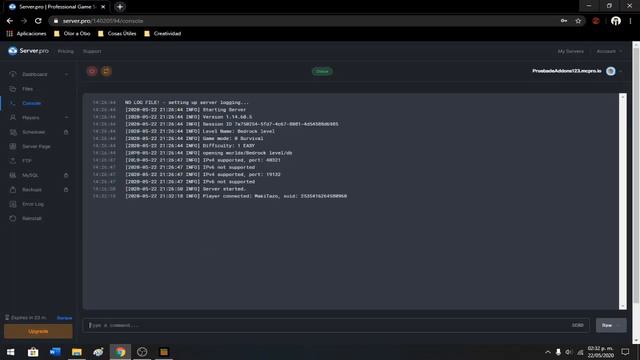The image size is (640, 360).
Task: Click the Dashboard gauge icon
Action: coord(13,74)
